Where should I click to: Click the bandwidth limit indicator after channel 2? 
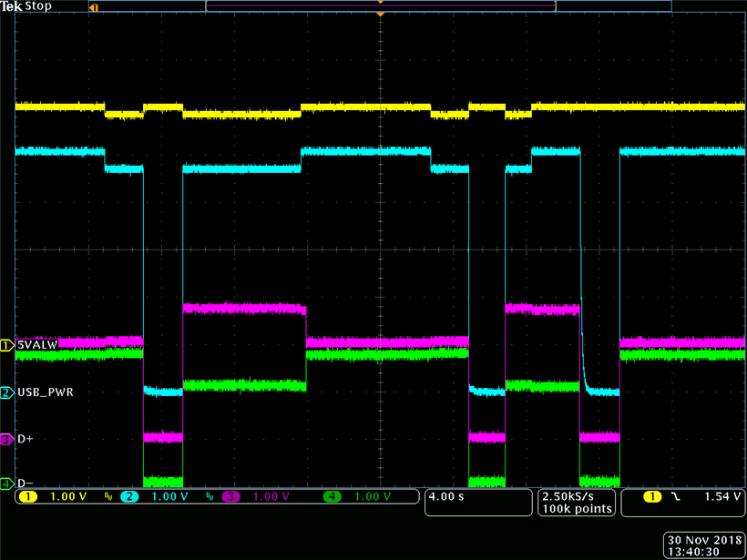(210, 497)
